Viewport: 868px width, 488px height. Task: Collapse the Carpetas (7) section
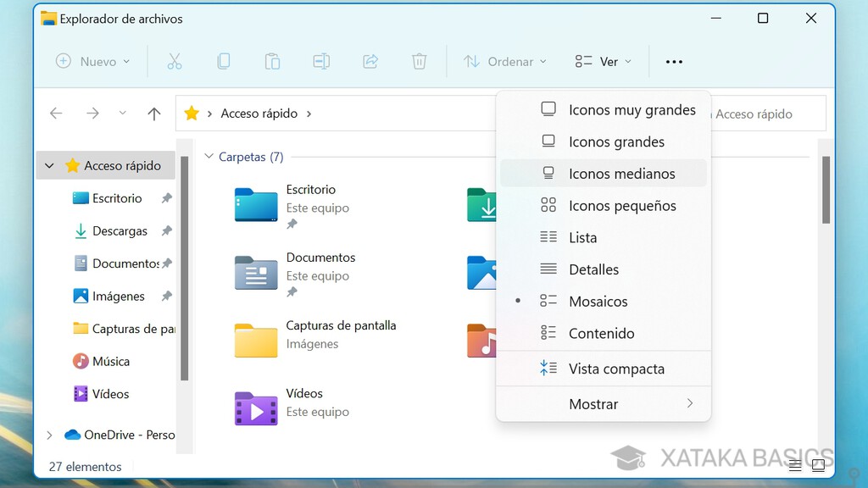[x=209, y=157]
